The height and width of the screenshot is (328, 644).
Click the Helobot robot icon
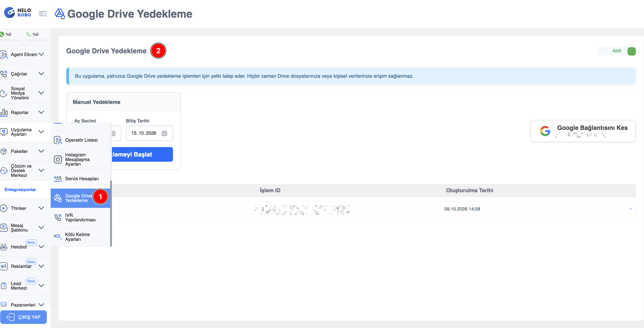4,247
